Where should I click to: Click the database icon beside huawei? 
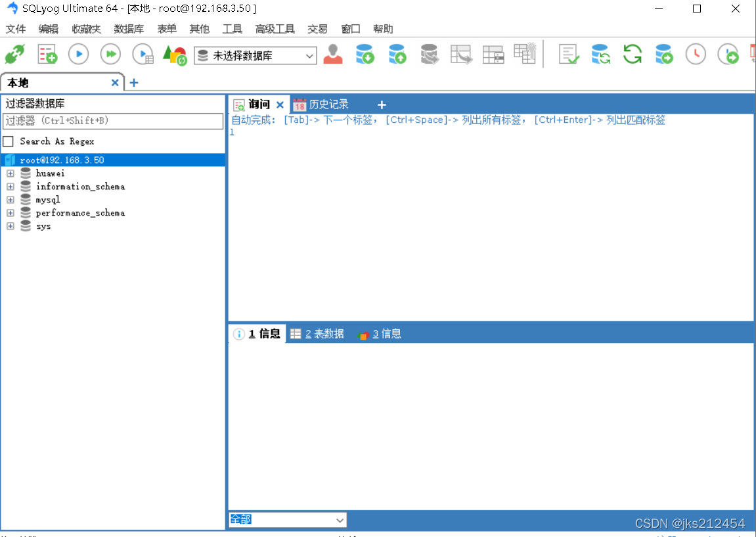[26, 174]
